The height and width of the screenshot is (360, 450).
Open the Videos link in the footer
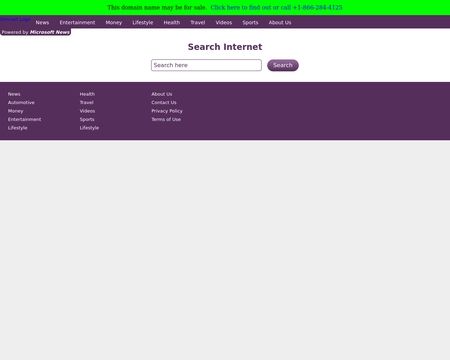pyautogui.click(x=87, y=111)
